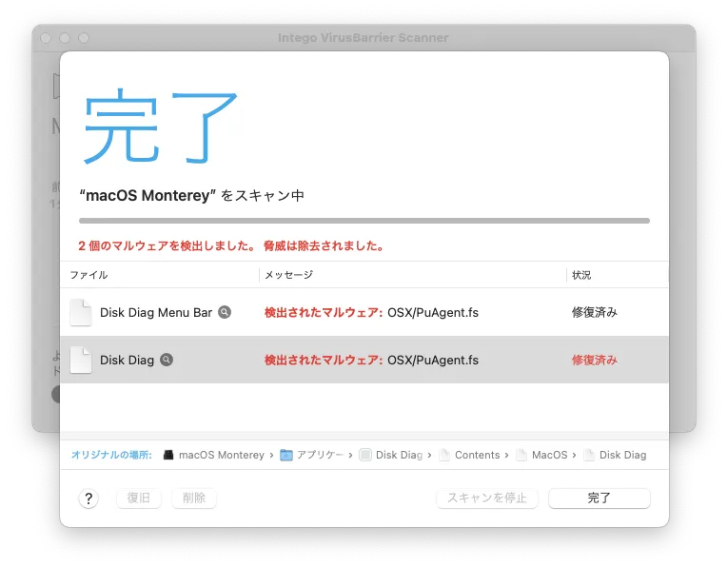
Task: Select the Disk Diag Menu Bar file icon
Action: 81,312
